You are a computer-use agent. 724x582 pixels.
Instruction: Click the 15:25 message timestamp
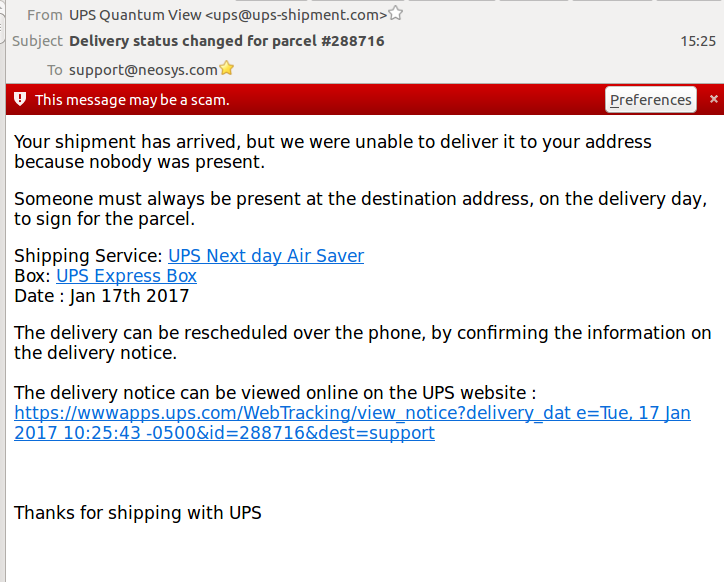point(698,41)
